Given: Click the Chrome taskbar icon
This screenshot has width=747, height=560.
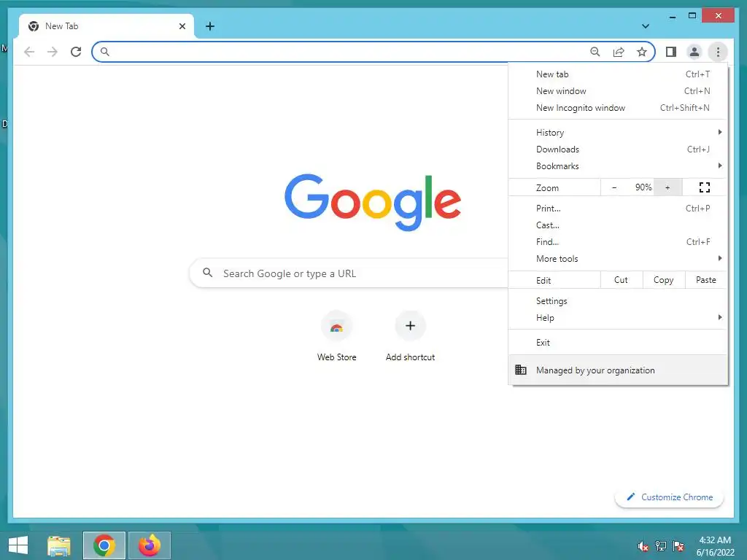Looking at the screenshot, I should pyautogui.click(x=104, y=545).
